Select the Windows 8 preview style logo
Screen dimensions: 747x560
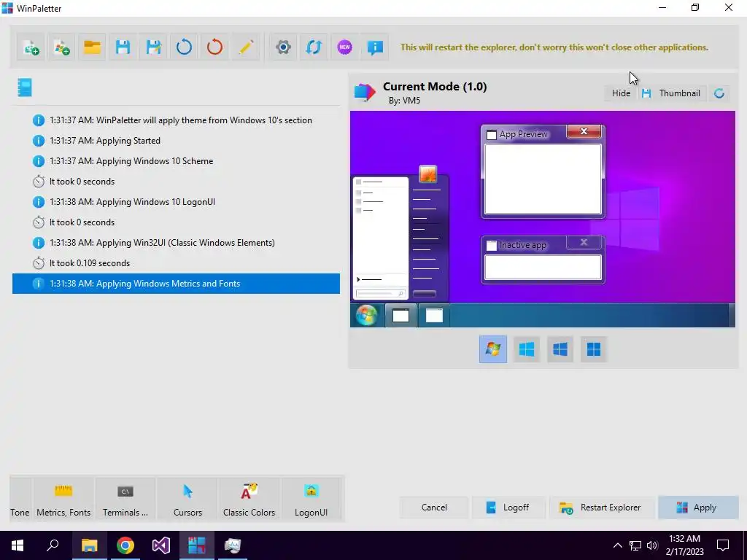(x=527, y=349)
